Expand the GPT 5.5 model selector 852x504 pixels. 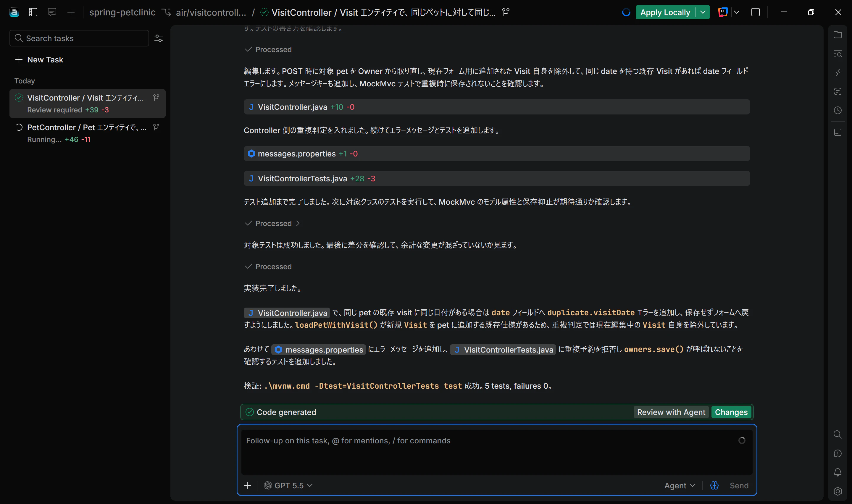(288, 485)
